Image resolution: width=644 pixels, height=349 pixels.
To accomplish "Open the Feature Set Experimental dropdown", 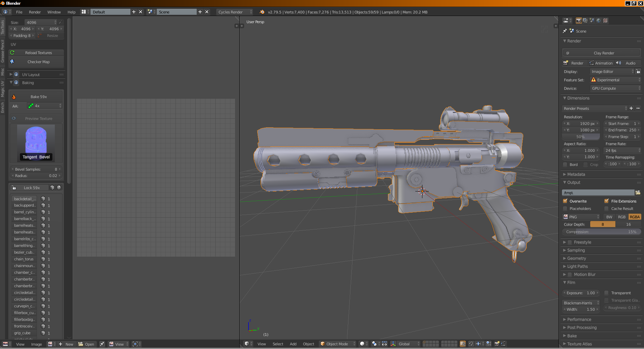I will 615,80.
